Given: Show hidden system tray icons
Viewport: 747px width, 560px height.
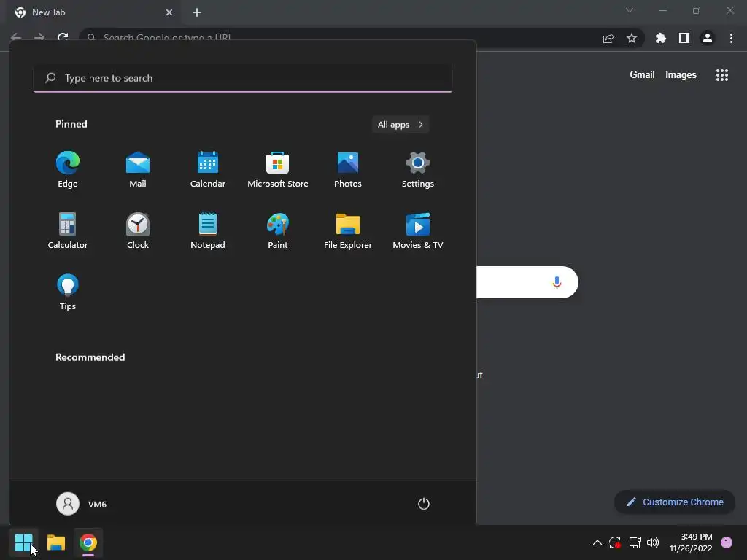Looking at the screenshot, I should (597, 542).
